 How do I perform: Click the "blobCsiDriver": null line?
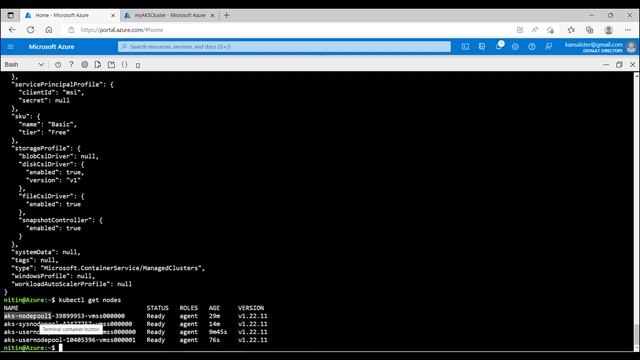pos(59,156)
